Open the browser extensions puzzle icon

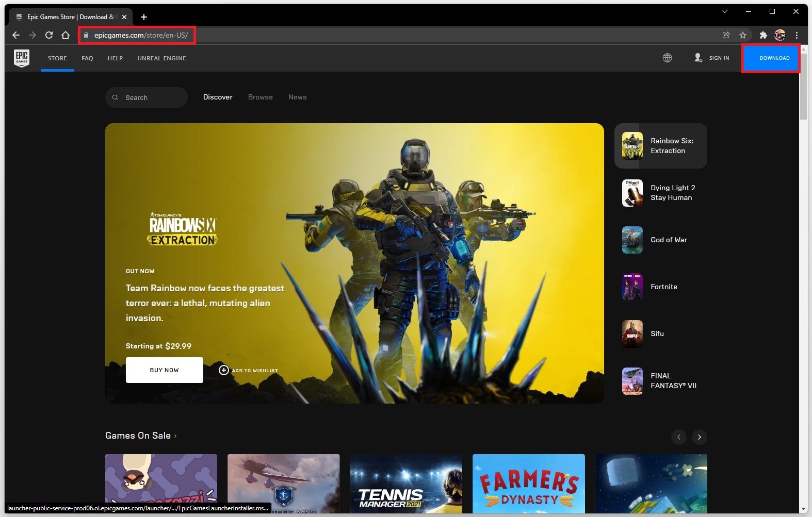point(763,35)
